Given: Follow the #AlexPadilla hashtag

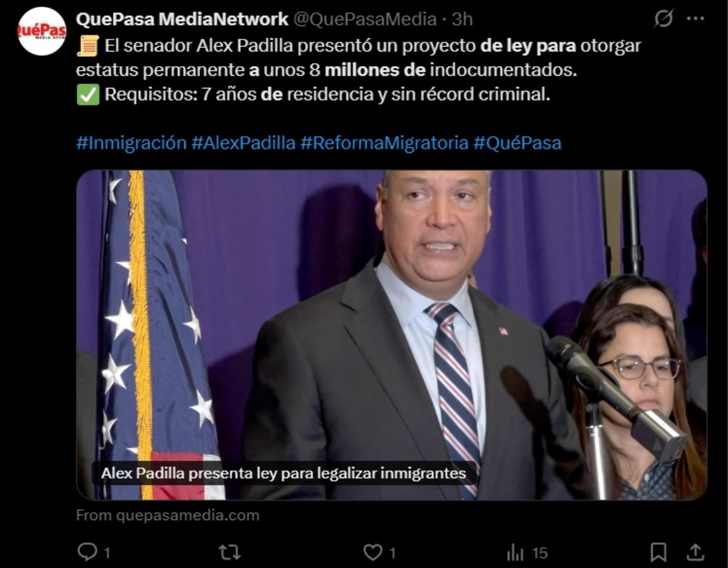Looking at the screenshot, I should [243, 143].
